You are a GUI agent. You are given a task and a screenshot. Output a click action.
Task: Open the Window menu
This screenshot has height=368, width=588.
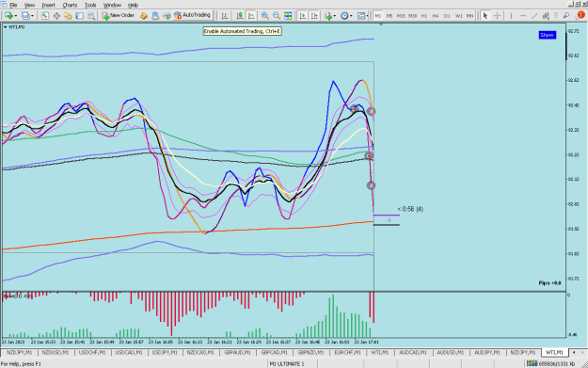pyautogui.click(x=112, y=5)
